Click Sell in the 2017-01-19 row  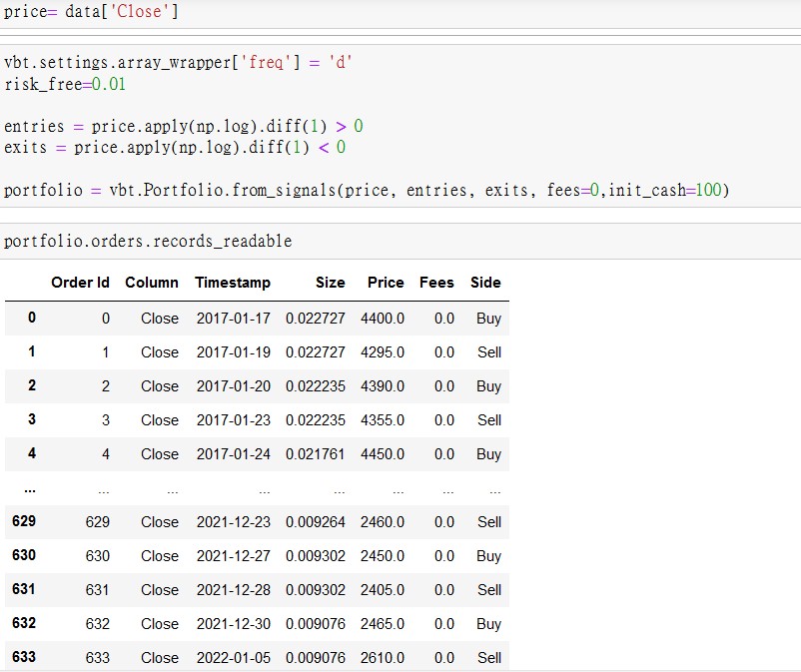[489, 352]
